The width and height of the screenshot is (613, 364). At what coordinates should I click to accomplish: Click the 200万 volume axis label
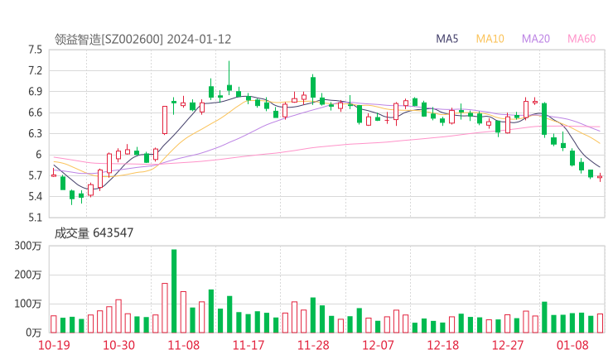[28, 275]
